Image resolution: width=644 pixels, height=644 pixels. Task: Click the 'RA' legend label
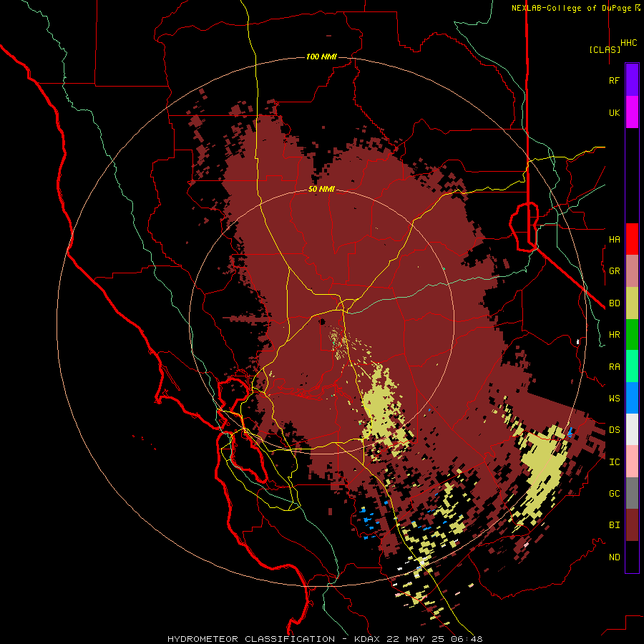pyautogui.click(x=614, y=367)
